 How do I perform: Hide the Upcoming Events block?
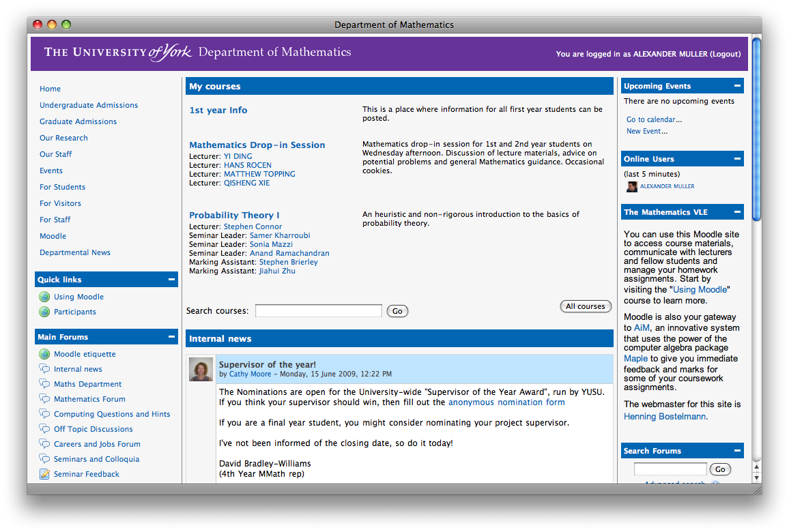point(737,86)
